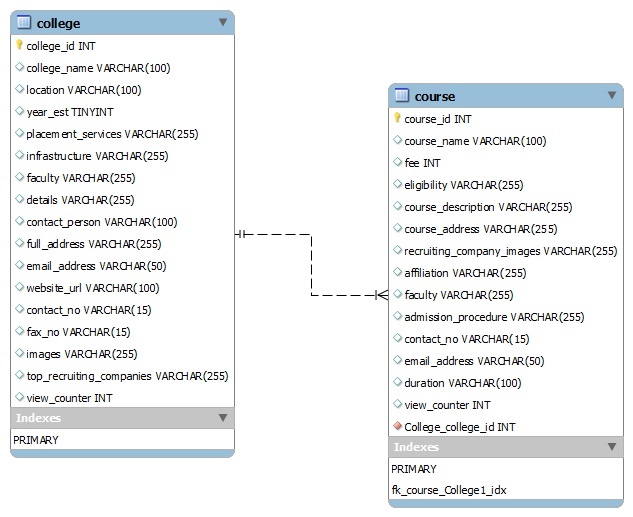Click the diamond icon beside affiliation
This screenshot has width=633, height=517.
[x=398, y=272]
